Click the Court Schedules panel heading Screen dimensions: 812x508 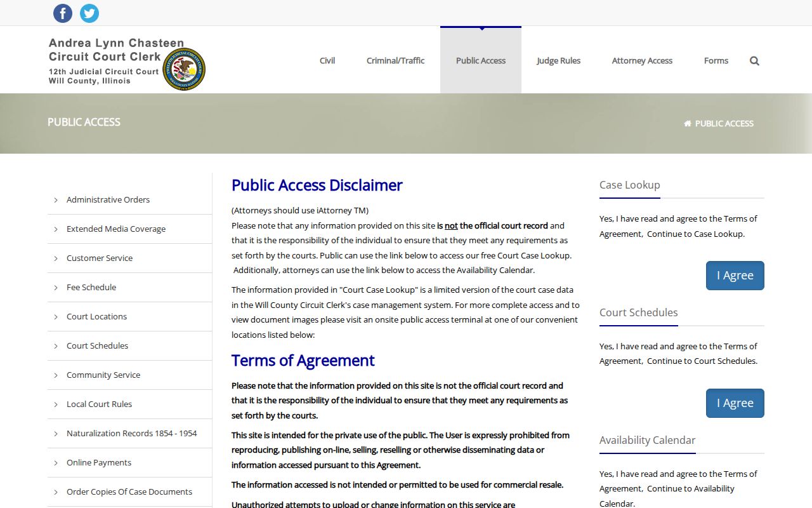639,312
